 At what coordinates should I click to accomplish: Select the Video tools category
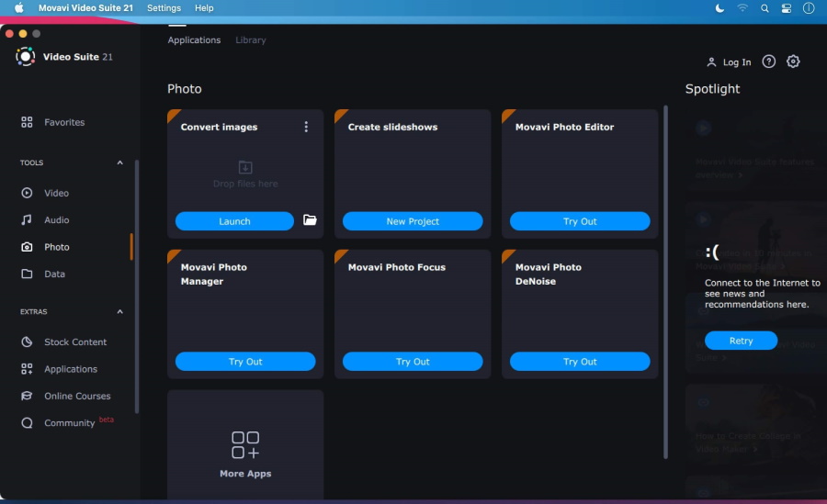(x=45, y=193)
